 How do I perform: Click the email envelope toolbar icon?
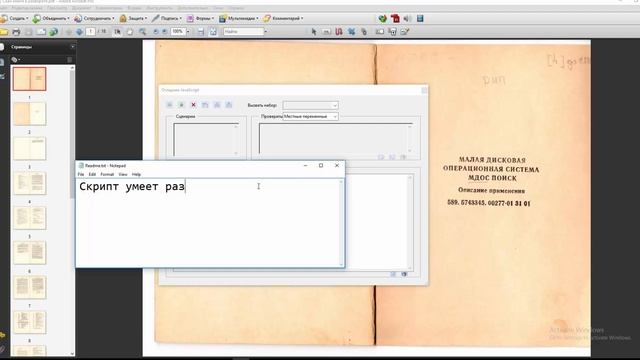[x=41, y=32]
